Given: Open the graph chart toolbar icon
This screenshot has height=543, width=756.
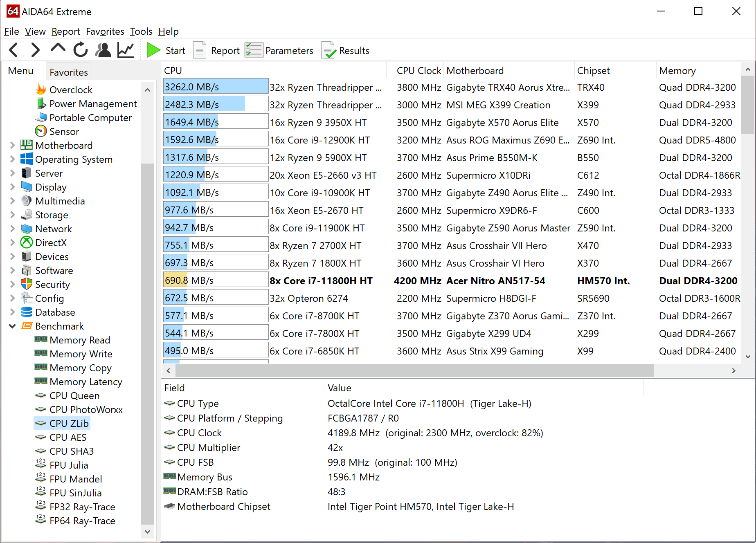Looking at the screenshot, I should pyautogui.click(x=126, y=50).
